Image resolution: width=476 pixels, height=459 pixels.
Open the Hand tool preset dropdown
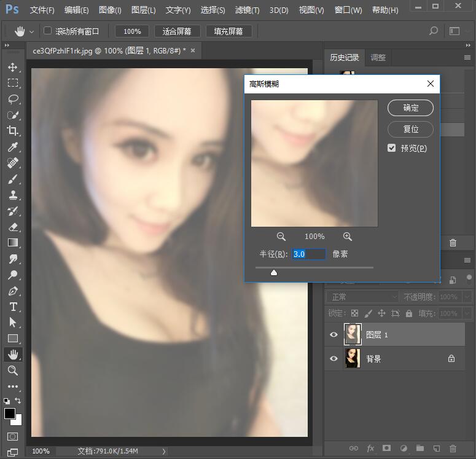31,31
